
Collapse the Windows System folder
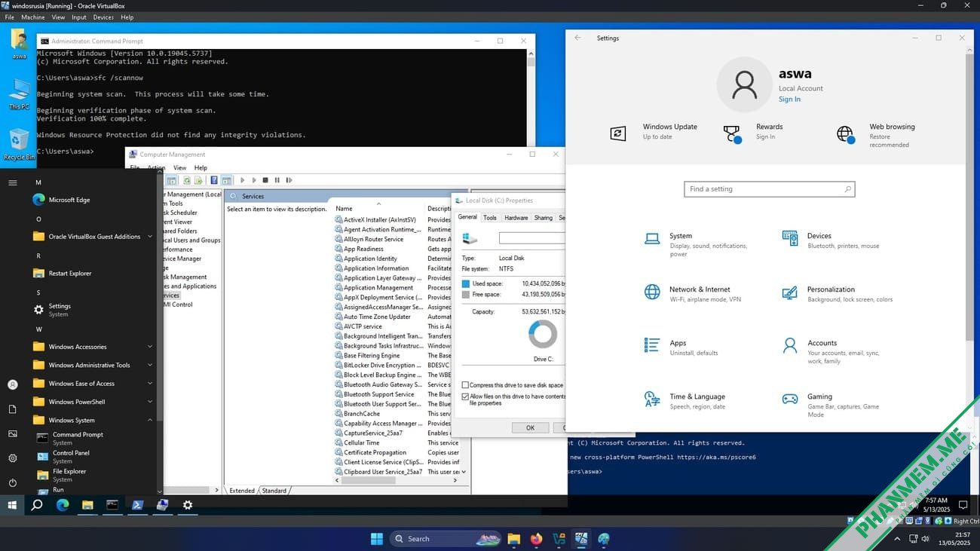coord(93,420)
